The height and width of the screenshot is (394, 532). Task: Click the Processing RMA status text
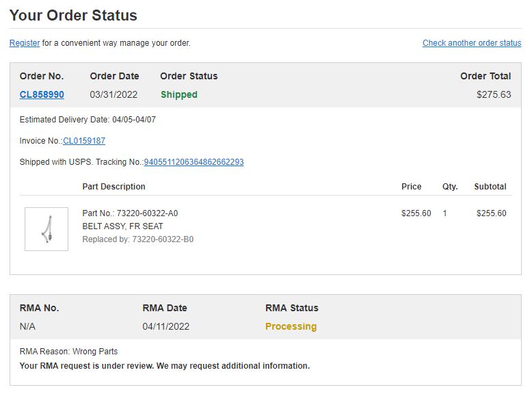click(291, 326)
